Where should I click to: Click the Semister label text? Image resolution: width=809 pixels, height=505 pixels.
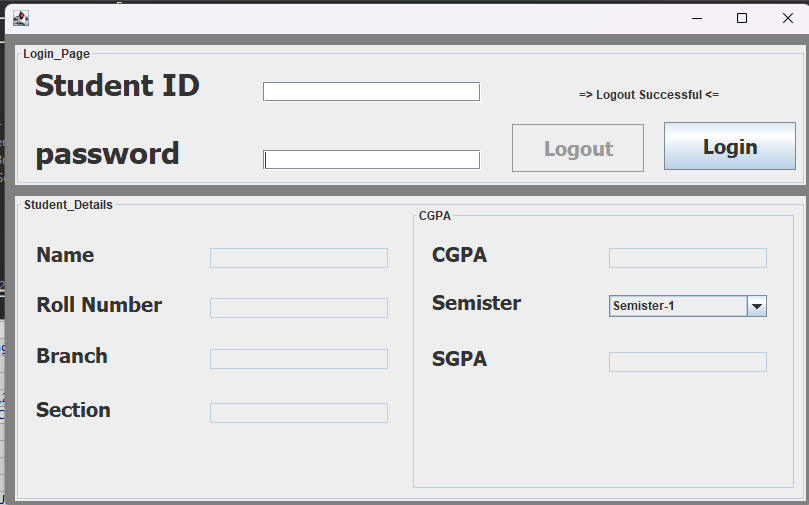coord(476,303)
